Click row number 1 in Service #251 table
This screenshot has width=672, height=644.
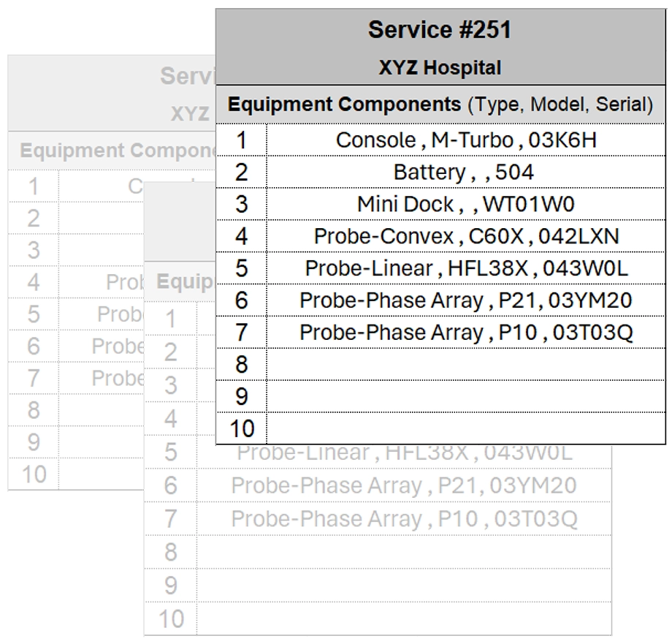pyautogui.click(x=242, y=140)
